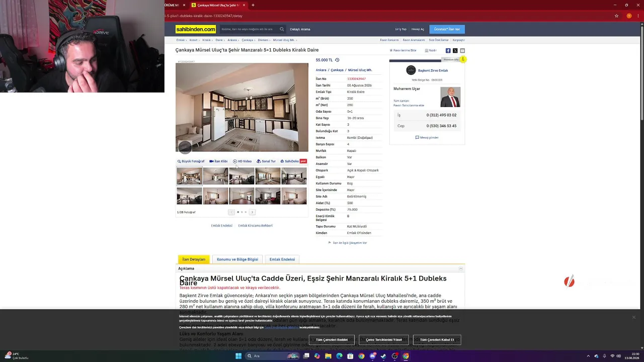
Task: Open File Explorer from the taskbar
Action: pos(328,356)
